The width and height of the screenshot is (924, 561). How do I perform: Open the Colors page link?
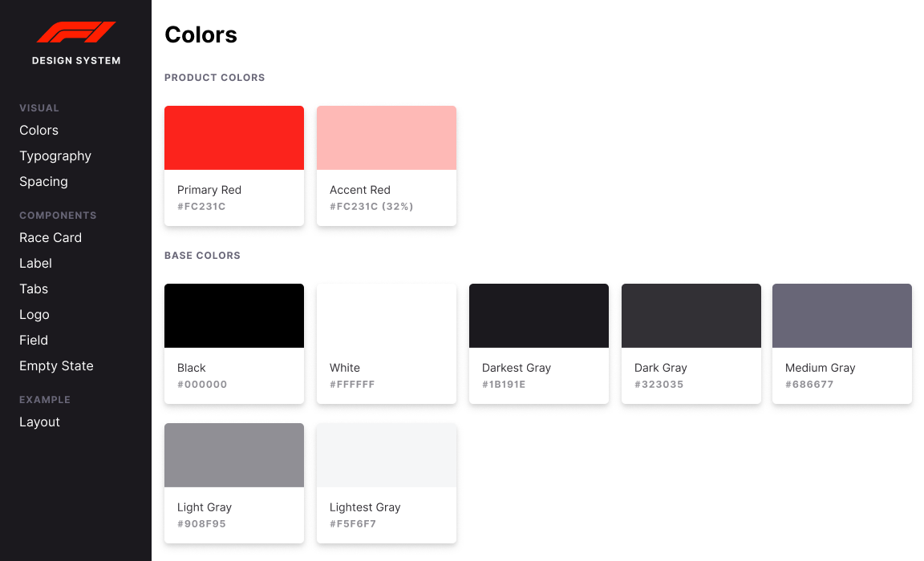[38, 130]
